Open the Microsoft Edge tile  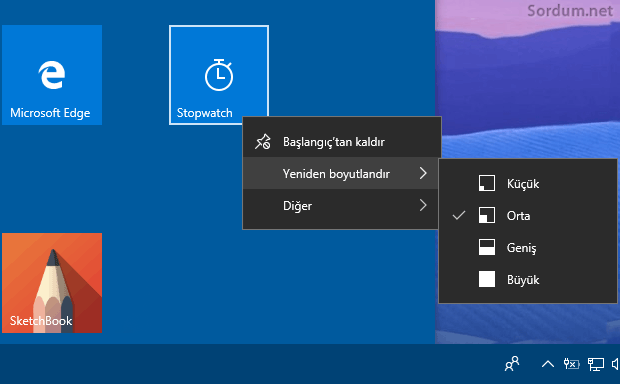pos(52,75)
